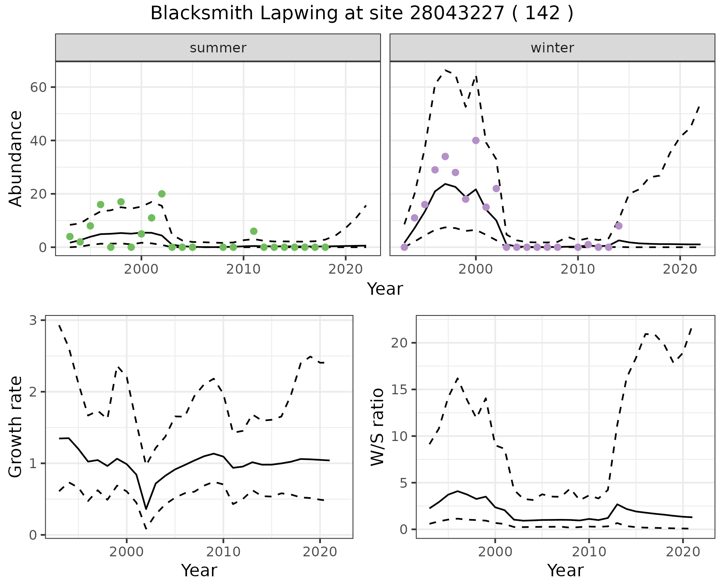The width and height of the screenshot is (724, 588).
Task: Click the Year label below W/S ratio plot
Action: [x=565, y=571]
